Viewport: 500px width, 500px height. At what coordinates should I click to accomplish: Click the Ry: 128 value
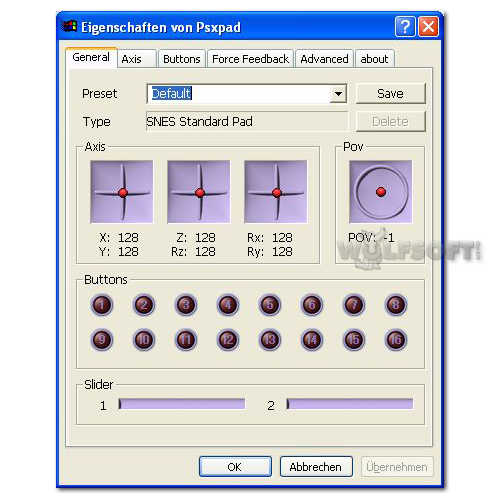[270, 252]
